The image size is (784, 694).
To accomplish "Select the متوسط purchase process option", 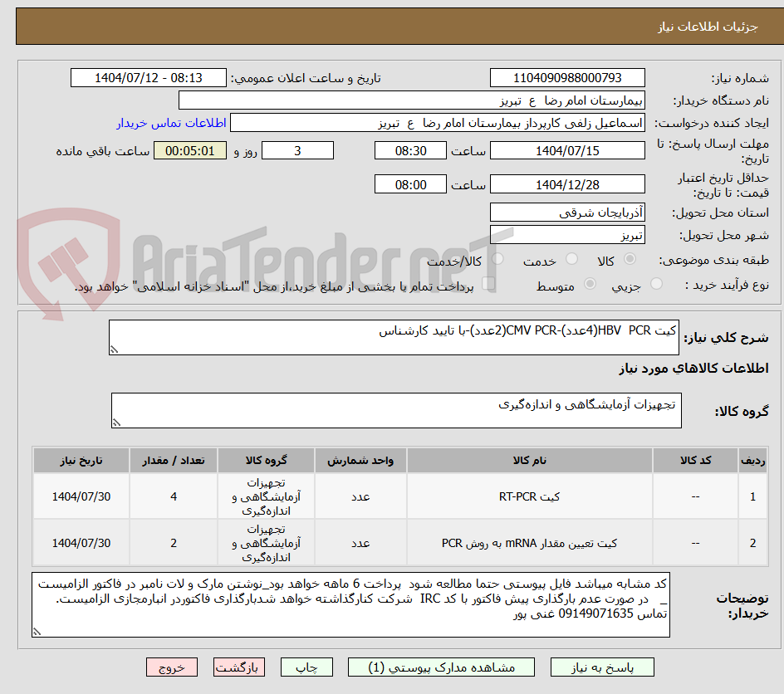I will click(590, 283).
